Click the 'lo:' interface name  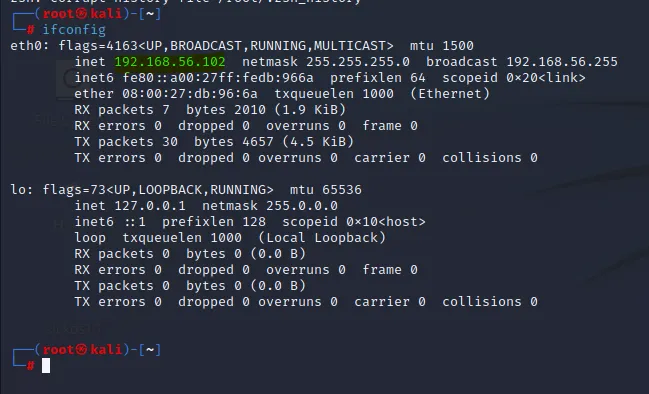[x=22, y=190]
